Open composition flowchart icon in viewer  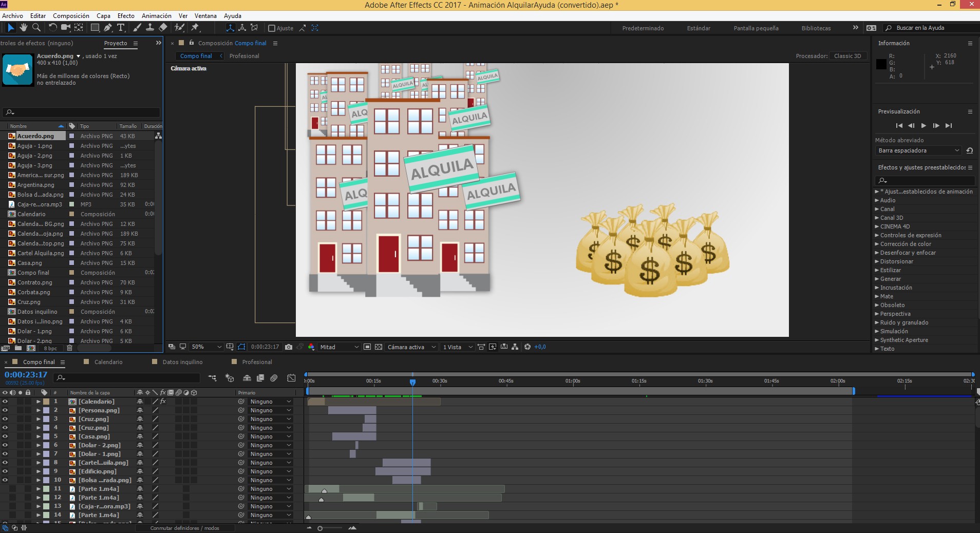coord(515,347)
